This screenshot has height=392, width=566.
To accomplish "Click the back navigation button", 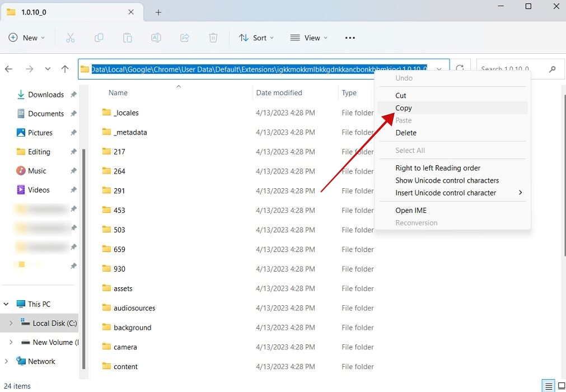I will (8, 68).
